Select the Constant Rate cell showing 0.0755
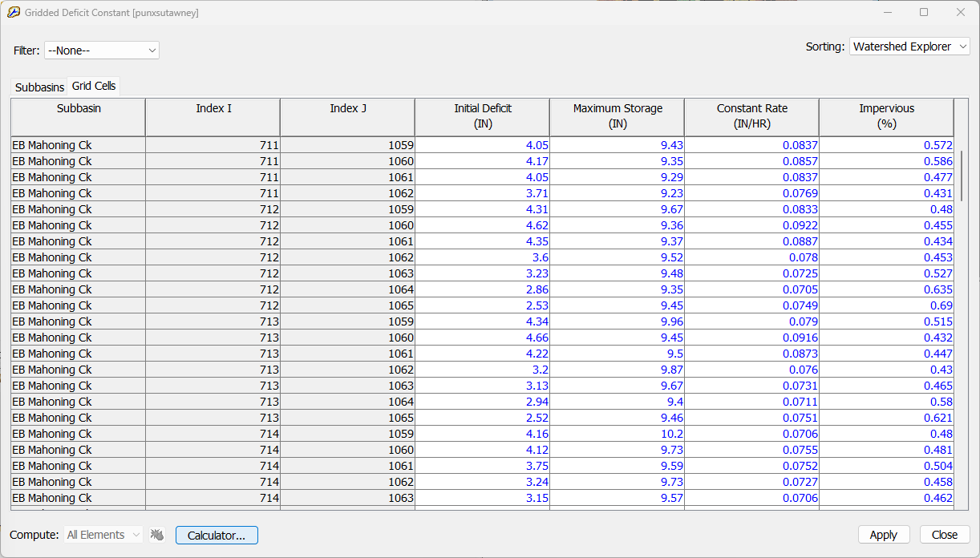The width and height of the screenshot is (980, 558). 752,450
